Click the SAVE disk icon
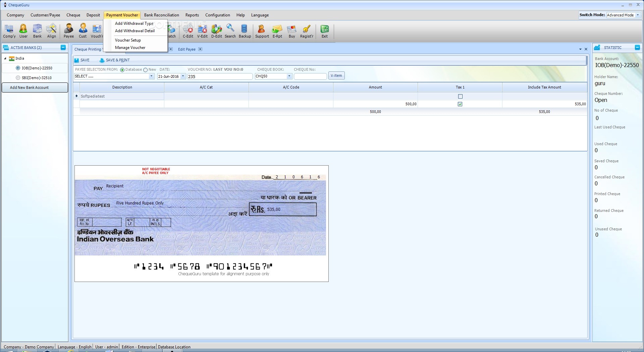644x352 pixels. (x=76, y=60)
